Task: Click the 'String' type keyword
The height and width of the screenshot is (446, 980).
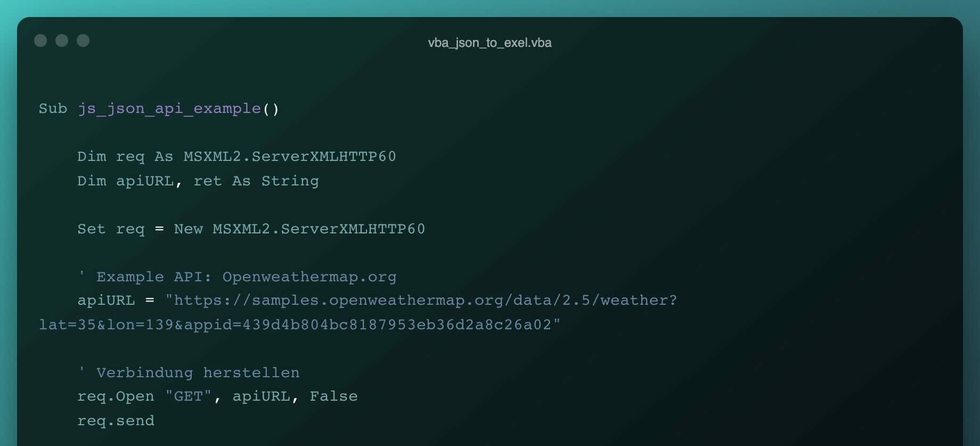Action: pyautogui.click(x=290, y=181)
